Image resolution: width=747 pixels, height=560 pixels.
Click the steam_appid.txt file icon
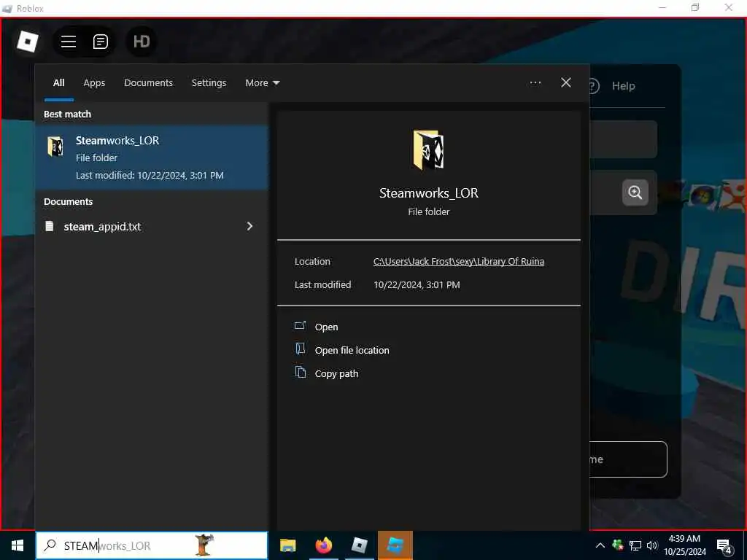click(49, 226)
